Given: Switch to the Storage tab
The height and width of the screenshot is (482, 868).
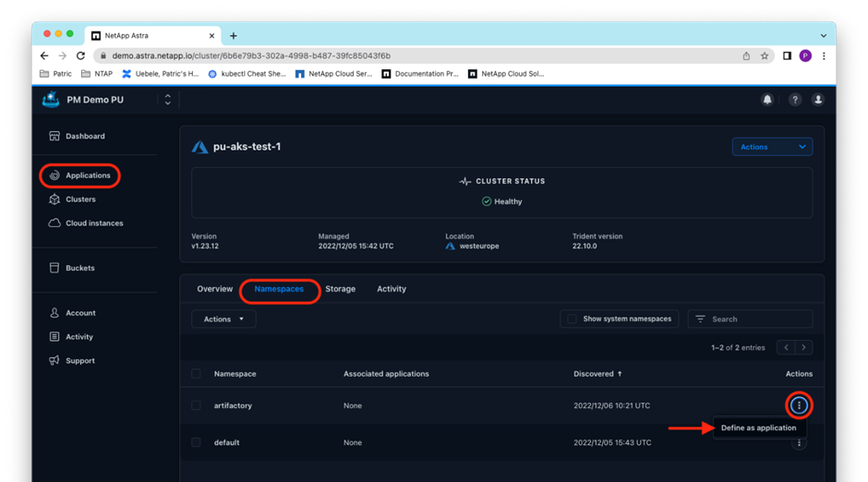Looking at the screenshot, I should (x=341, y=289).
